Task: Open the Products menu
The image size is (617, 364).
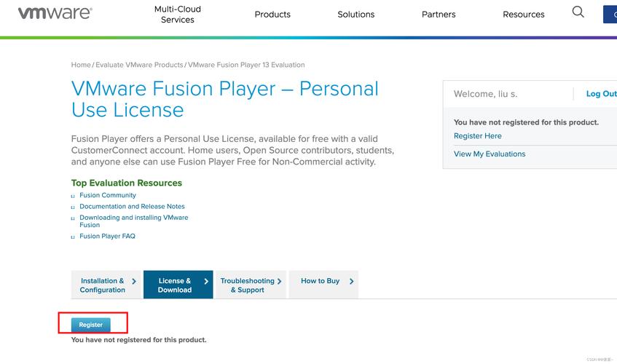Action: 272,14
